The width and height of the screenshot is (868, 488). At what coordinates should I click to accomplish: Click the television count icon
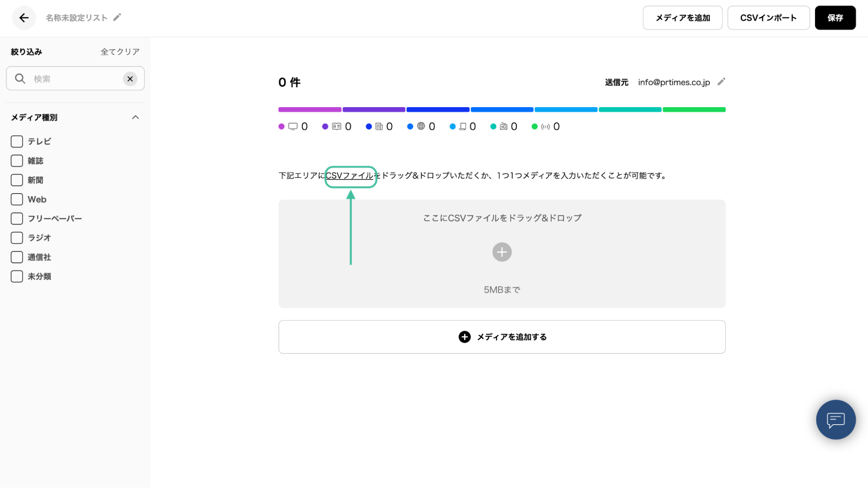293,127
